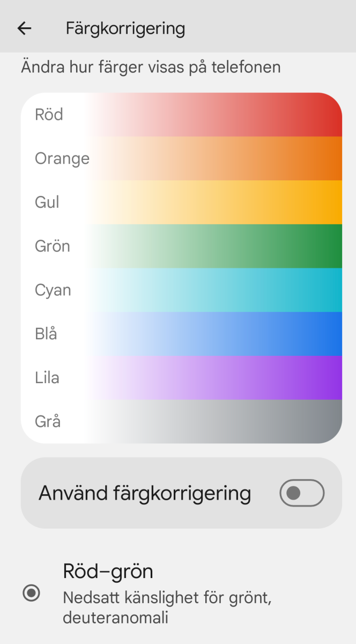The width and height of the screenshot is (356, 644).
Task: Tap the Färgkorrigering page title
Action: [x=125, y=28]
